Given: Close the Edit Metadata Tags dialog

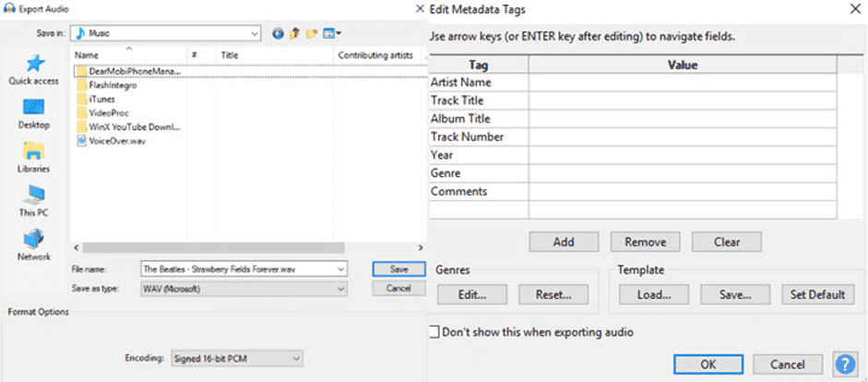Looking at the screenshot, I should point(855,8).
